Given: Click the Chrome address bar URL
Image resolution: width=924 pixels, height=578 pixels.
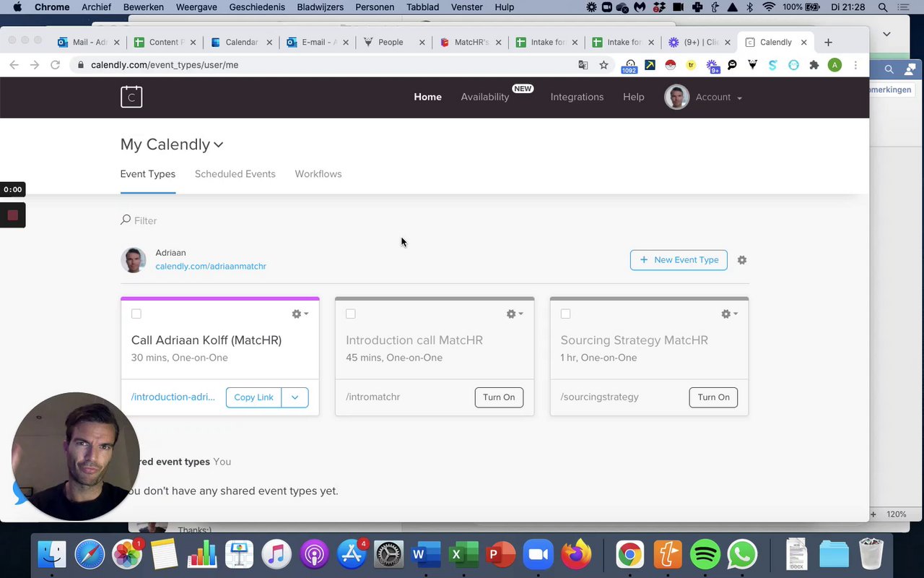Looking at the screenshot, I should click(x=165, y=65).
